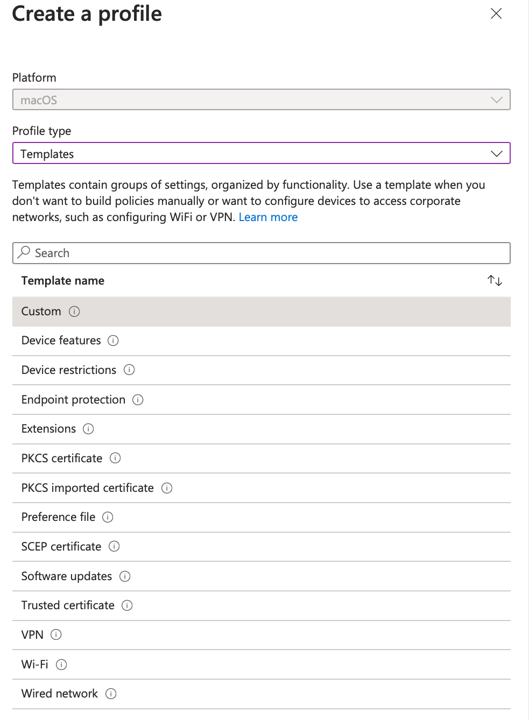Choose the Preference file template
Screen dimensions: 529x720
coord(261,517)
